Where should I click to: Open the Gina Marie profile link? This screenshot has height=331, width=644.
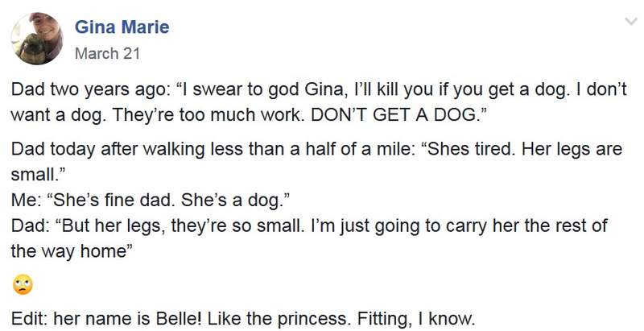click(x=122, y=27)
